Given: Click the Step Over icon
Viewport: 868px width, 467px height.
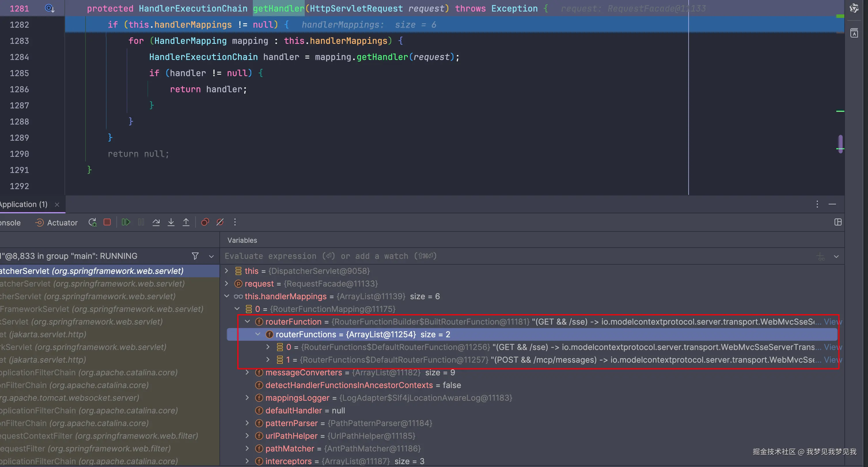Looking at the screenshot, I should [156, 222].
